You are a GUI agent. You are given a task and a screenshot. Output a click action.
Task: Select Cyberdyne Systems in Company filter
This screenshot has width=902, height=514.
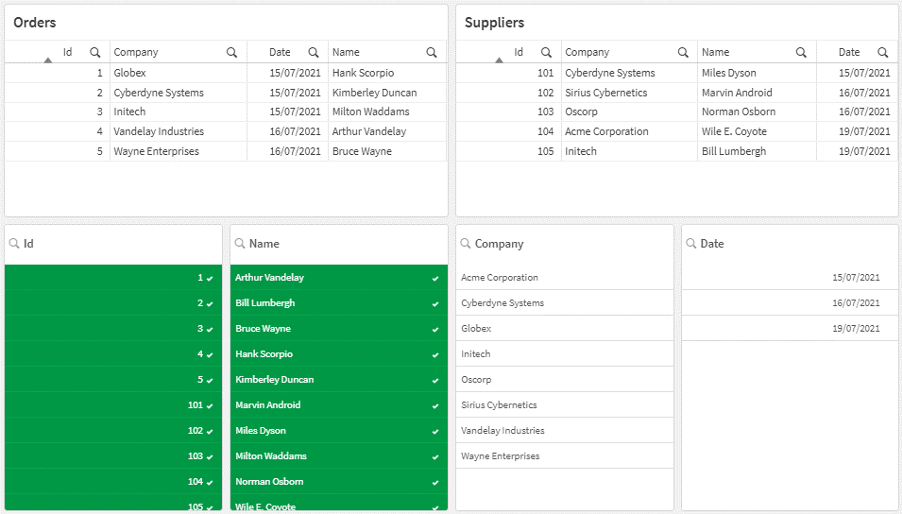tap(564, 303)
